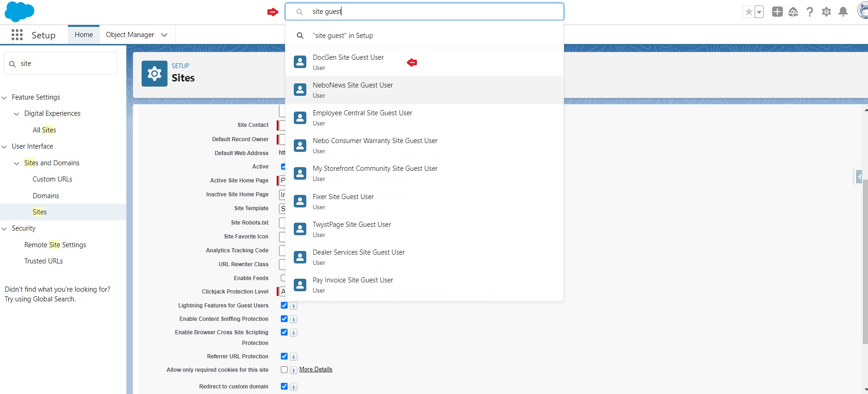The image size is (868, 394).
Task: Switch to the Object Manager tab
Action: [130, 35]
